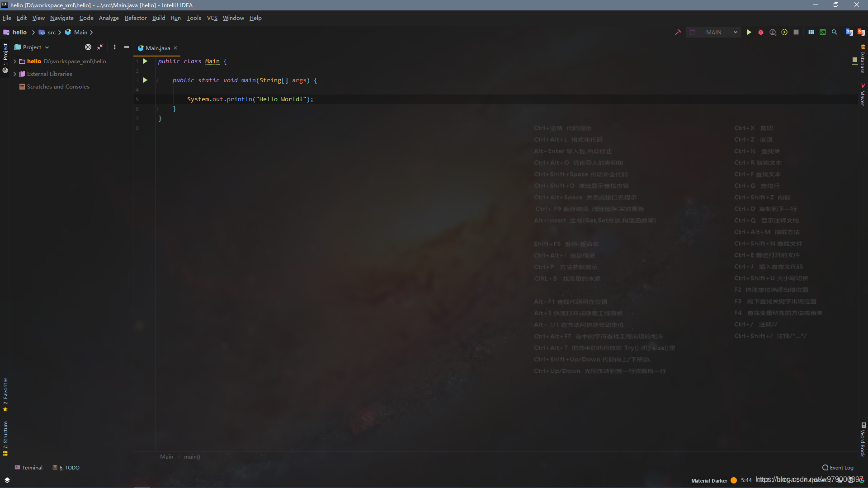The height and width of the screenshot is (488, 868).
Task: Run the MAIN configuration with the green play button
Action: [x=749, y=32]
